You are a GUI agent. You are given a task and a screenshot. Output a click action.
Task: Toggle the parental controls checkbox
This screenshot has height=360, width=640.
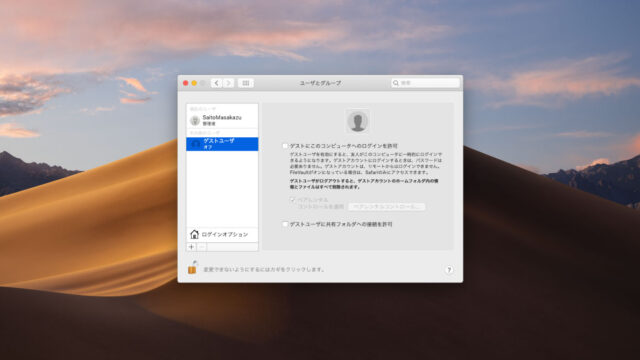pyautogui.click(x=292, y=200)
